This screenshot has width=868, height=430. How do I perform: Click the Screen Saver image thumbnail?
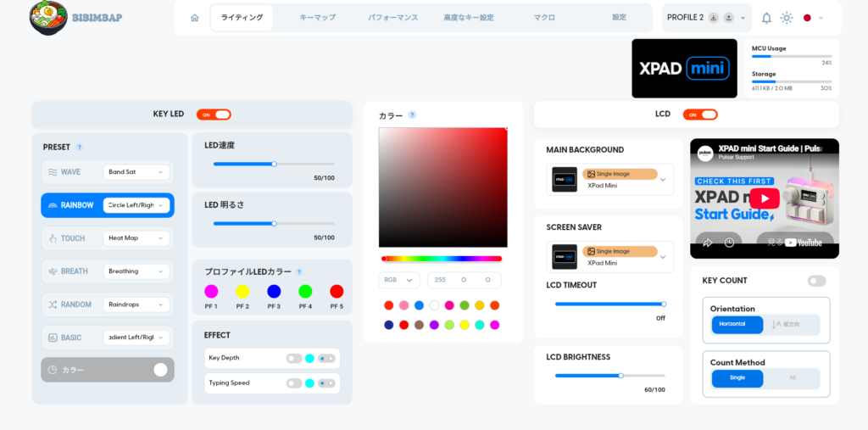(x=565, y=257)
